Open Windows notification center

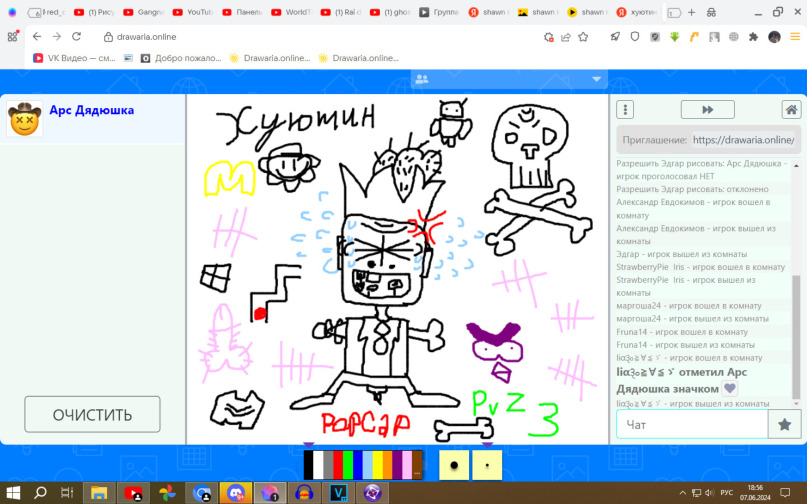[785, 493]
